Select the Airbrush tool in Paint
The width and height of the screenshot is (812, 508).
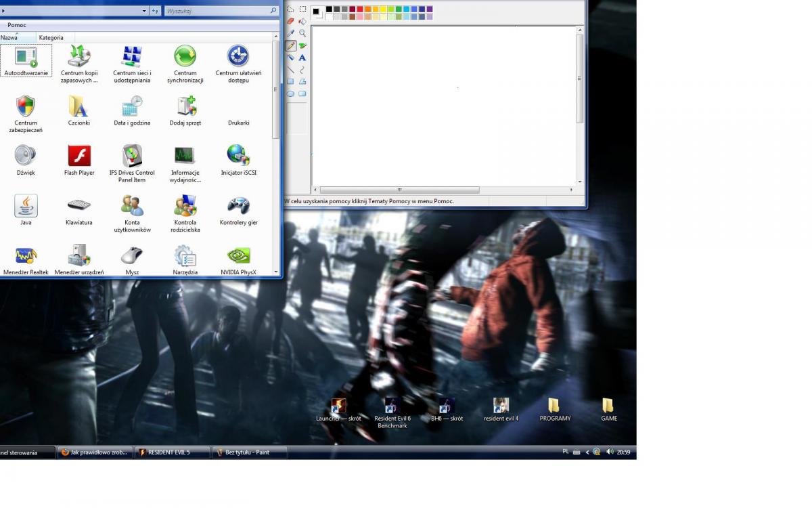coord(291,58)
